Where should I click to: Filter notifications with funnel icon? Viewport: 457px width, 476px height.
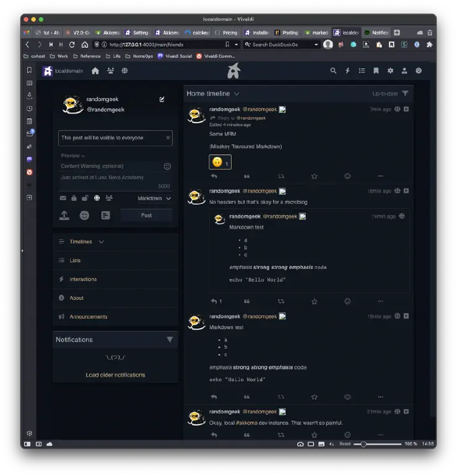(x=170, y=340)
